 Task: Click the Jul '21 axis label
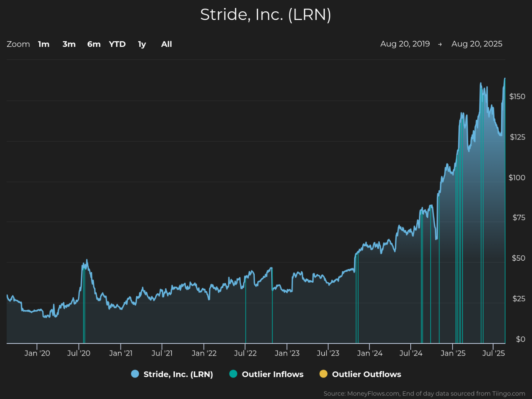click(162, 353)
